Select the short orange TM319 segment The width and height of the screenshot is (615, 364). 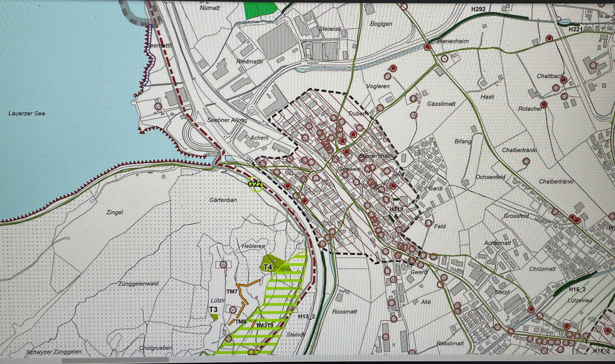coord(254,324)
